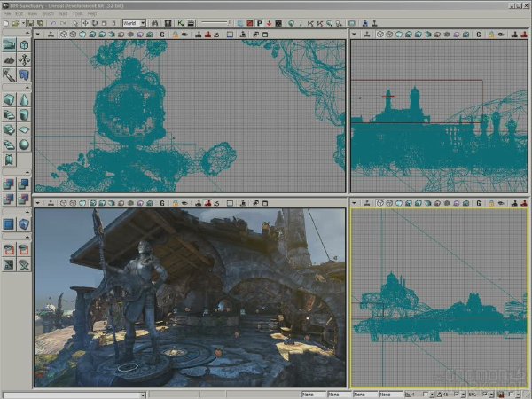Redo the last undone action
This screenshot has width=532, height=399.
[63, 23]
